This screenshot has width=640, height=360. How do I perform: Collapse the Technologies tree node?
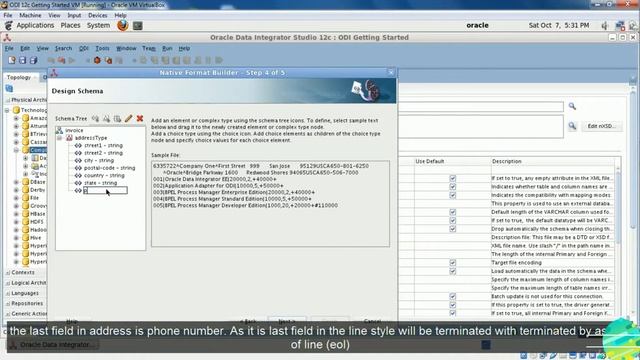[7, 110]
